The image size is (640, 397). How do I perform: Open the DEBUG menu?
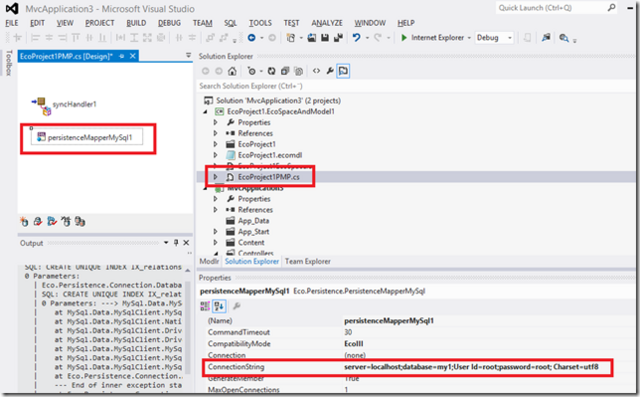[x=169, y=23]
